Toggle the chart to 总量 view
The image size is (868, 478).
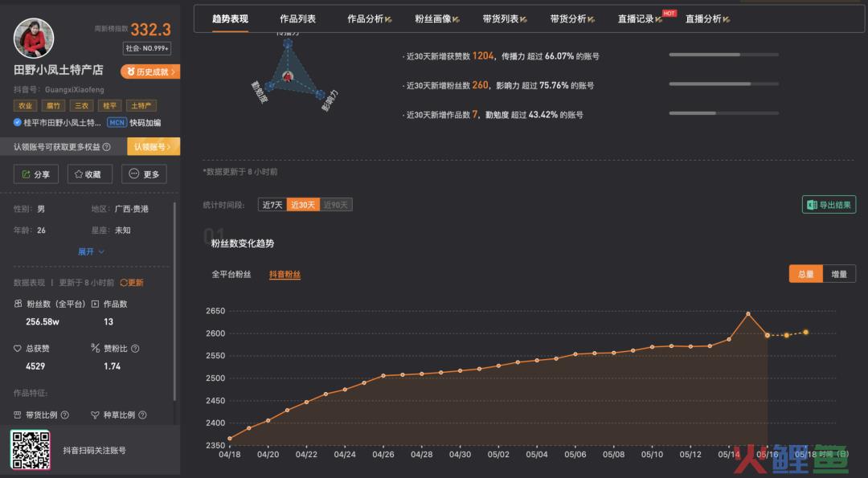pyautogui.click(x=806, y=274)
